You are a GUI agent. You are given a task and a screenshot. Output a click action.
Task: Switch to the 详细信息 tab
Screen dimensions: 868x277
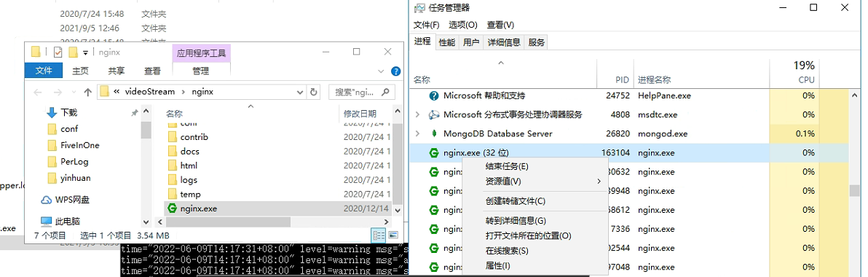504,42
